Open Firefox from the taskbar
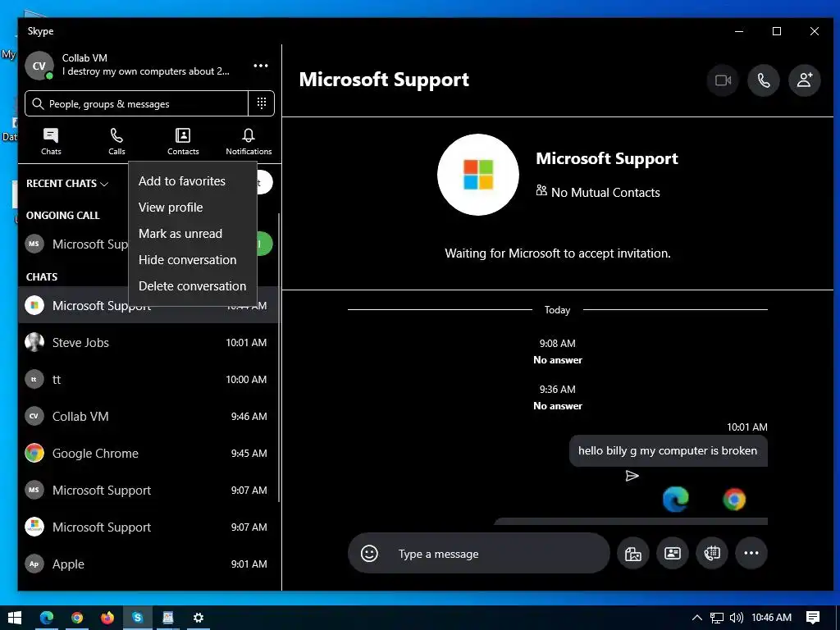Image resolution: width=840 pixels, height=630 pixels. (x=107, y=618)
